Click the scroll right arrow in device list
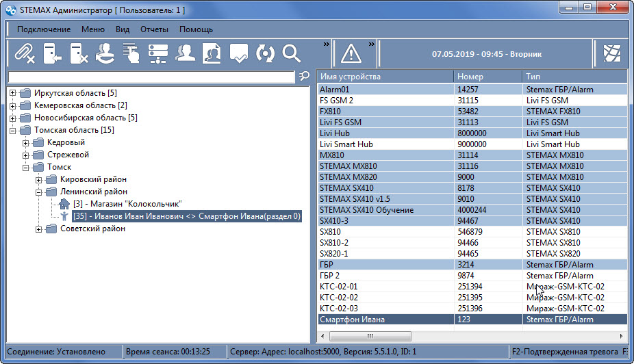Viewport: 634px width, 364px height. click(x=622, y=336)
